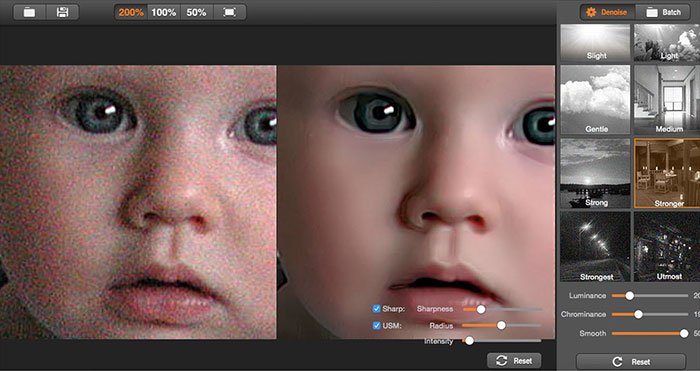Screen dimensions: 700x371
Task: Adjust the USM Radius slider
Action: 501,325
